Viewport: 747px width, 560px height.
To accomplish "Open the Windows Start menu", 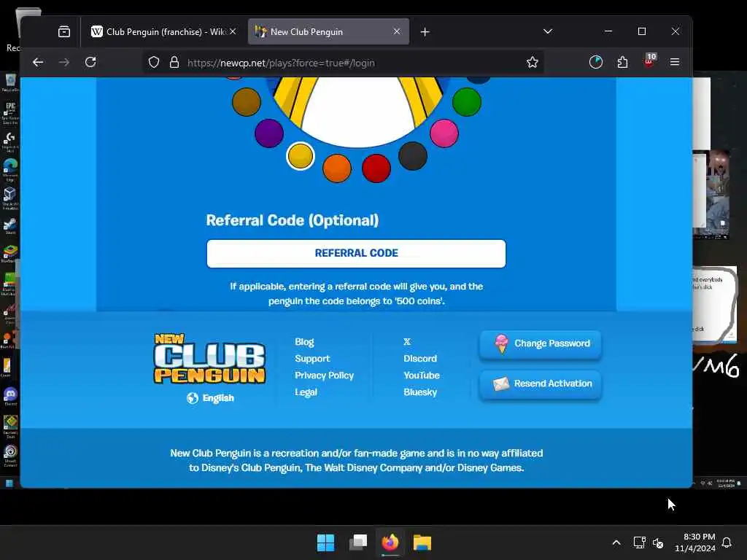I will [x=326, y=542].
